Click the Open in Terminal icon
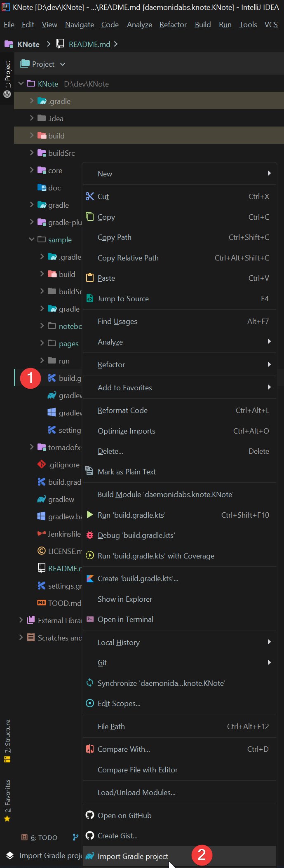 [90, 619]
